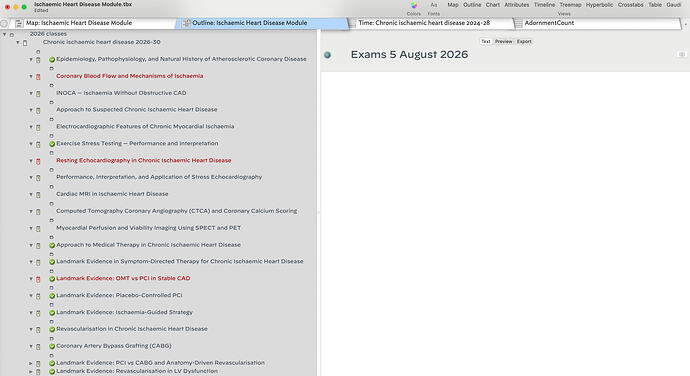Click the displayed-attributes button right of the title
Screen dimensions: 690x376
[x=682, y=55]
